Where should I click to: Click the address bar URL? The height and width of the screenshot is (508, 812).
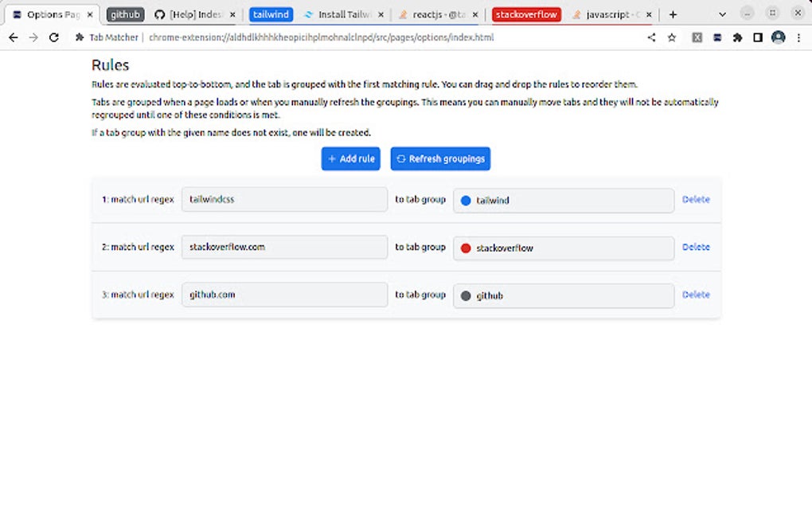click(321, 37)
